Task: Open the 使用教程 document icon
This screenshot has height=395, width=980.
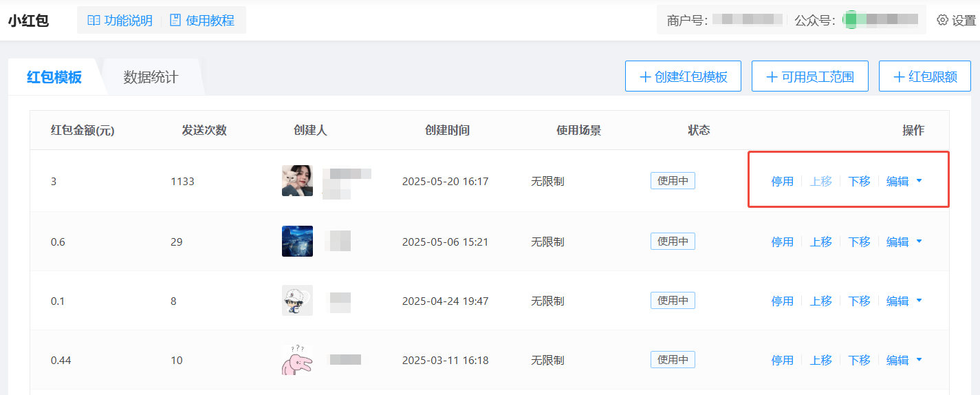Action: pyautogui.click(x=175, y=21)
